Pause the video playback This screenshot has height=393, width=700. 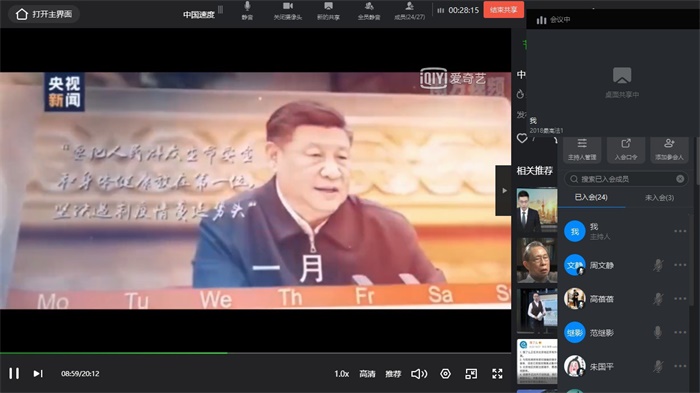14,373
